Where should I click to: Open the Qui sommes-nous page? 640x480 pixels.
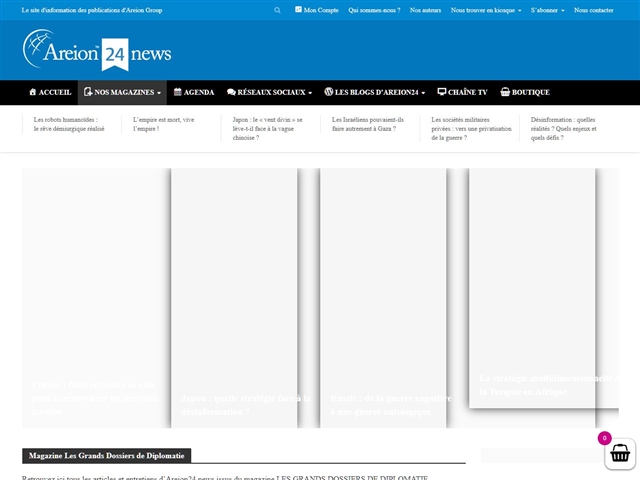pyautogui.click(x=374, y=10)
